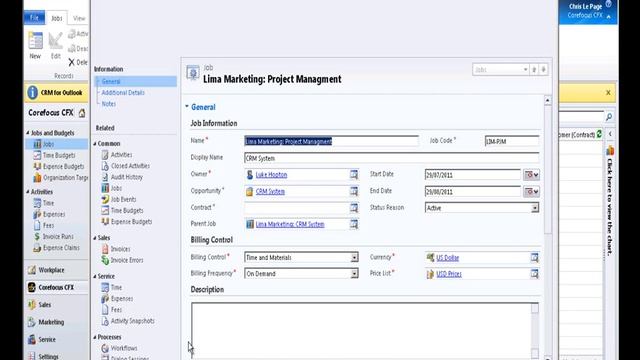This screenshot has height=360, width=640.
Task: Collapse the Jobs and Budgets group
Action: point(28,133)
